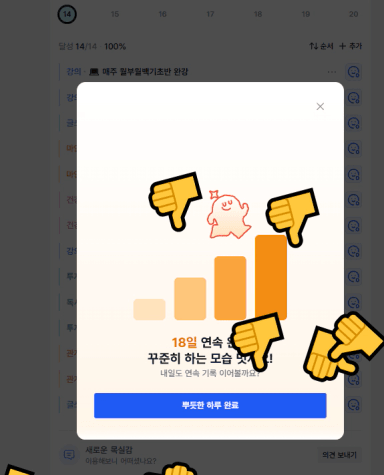Click the 강의 매주 월부월백기초반 완강 task
The image size is (384, 475).
(x=127, y=72)
